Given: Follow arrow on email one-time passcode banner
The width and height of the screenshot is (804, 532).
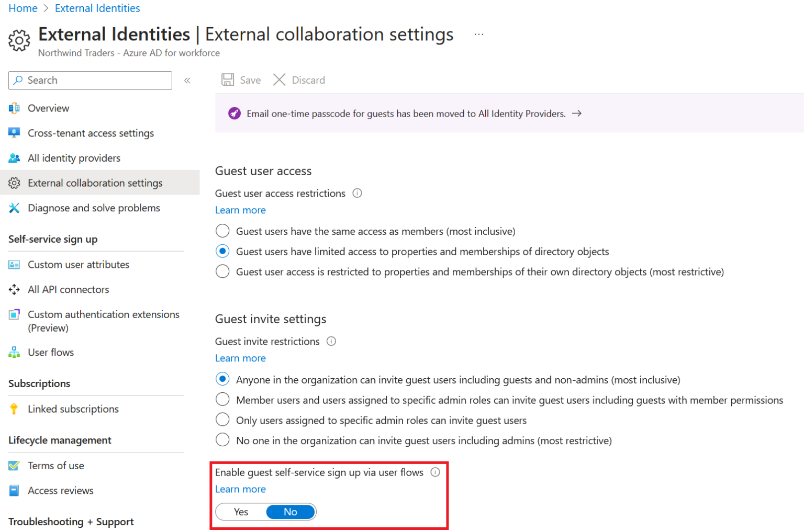Looking at the screenshot, I should (x=577, y=114).
